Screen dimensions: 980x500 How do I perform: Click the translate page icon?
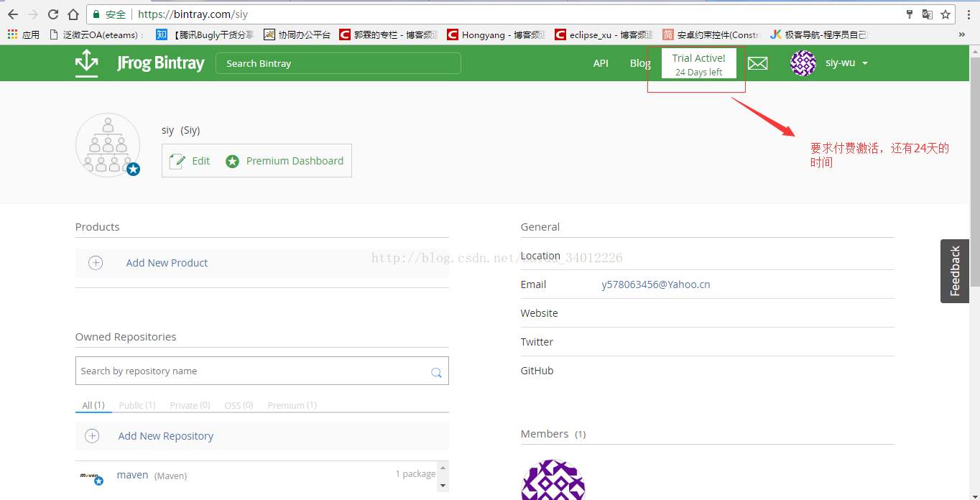(x=928, y=14)
